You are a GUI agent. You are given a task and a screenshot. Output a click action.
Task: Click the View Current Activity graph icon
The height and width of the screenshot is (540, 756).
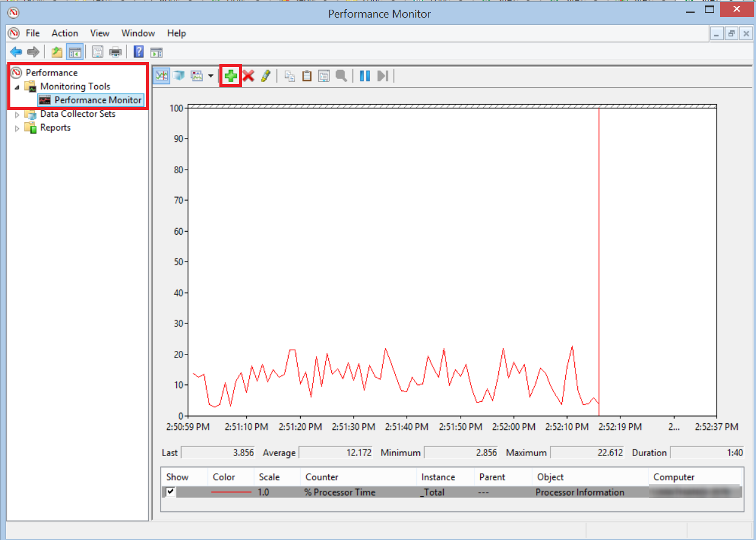pyautogui.click(x=162, y=76)
